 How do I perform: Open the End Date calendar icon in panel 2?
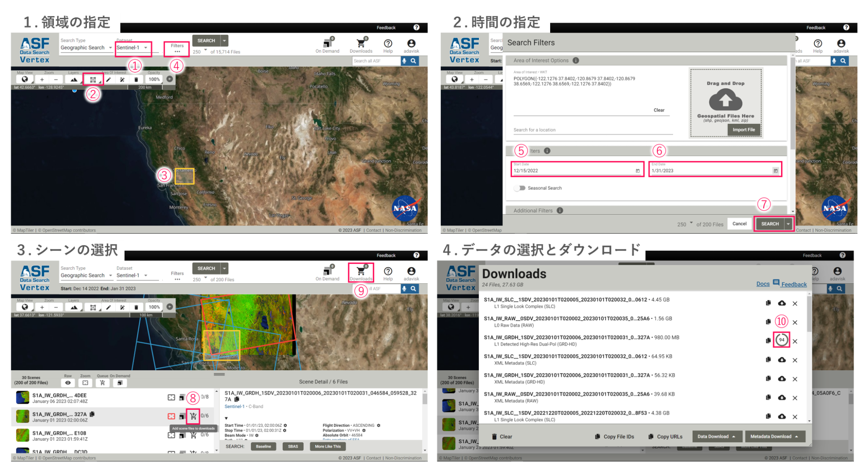coord(776,171)
